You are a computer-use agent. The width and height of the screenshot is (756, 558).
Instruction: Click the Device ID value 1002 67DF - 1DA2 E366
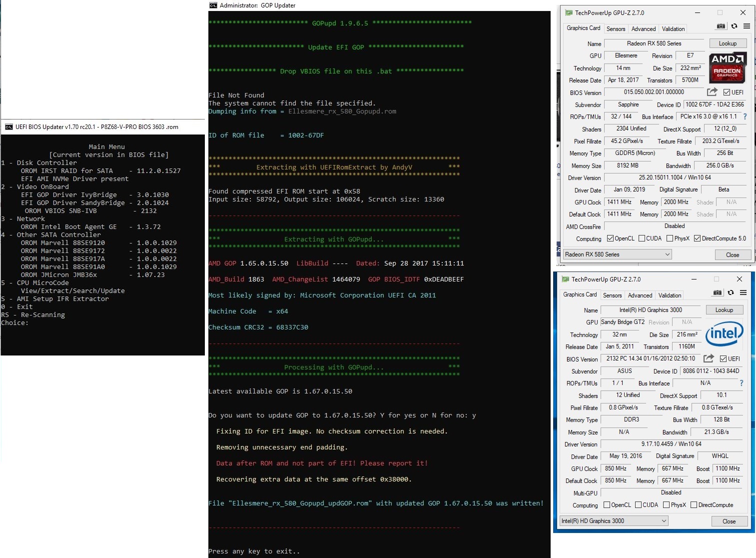click(x=715, y=104)
